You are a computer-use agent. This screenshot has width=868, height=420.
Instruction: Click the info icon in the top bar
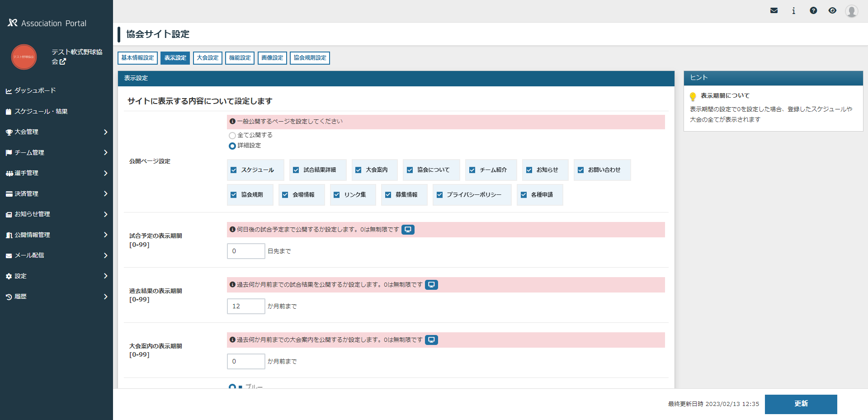click(x=793, y=10)
